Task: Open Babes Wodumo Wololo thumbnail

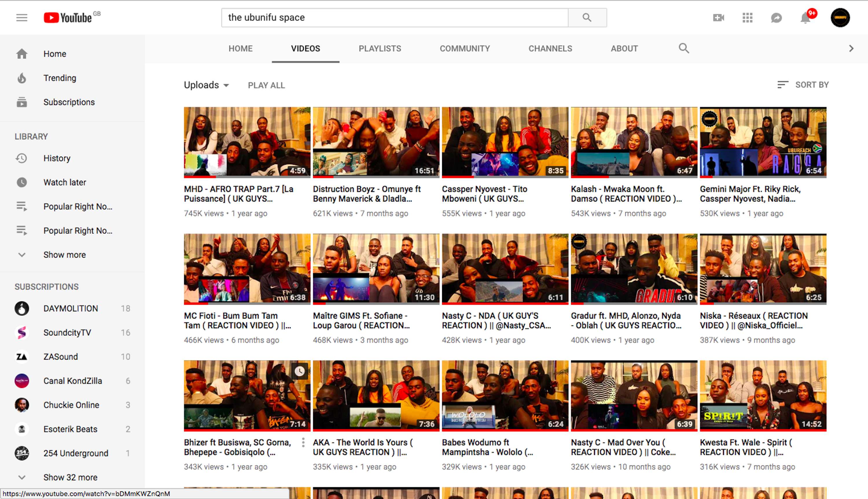Action: pos(505,396)
